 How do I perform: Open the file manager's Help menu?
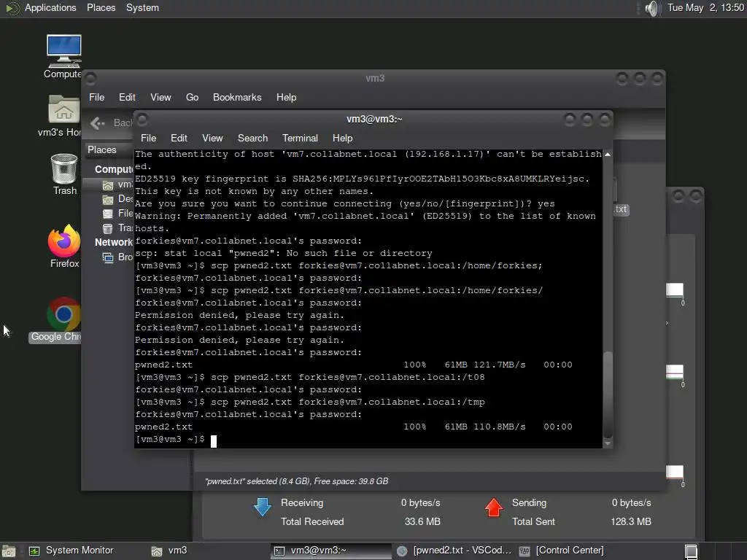[286, 97]
